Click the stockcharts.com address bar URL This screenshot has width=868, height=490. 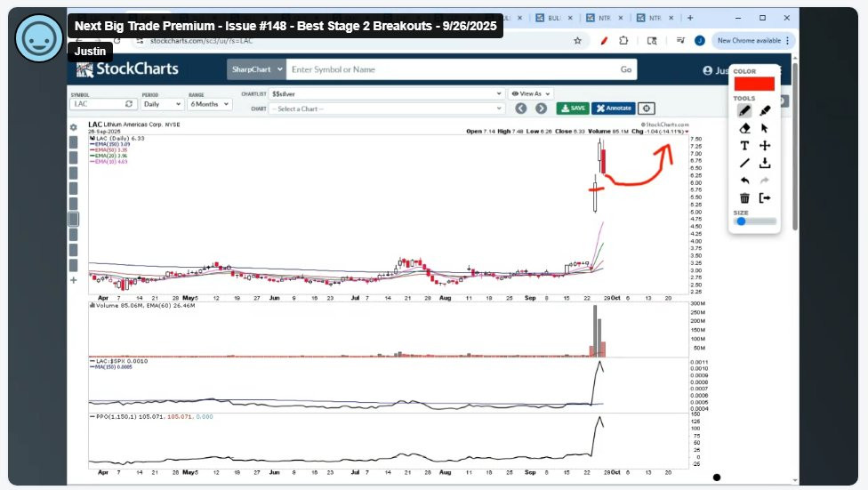(202, 41)
